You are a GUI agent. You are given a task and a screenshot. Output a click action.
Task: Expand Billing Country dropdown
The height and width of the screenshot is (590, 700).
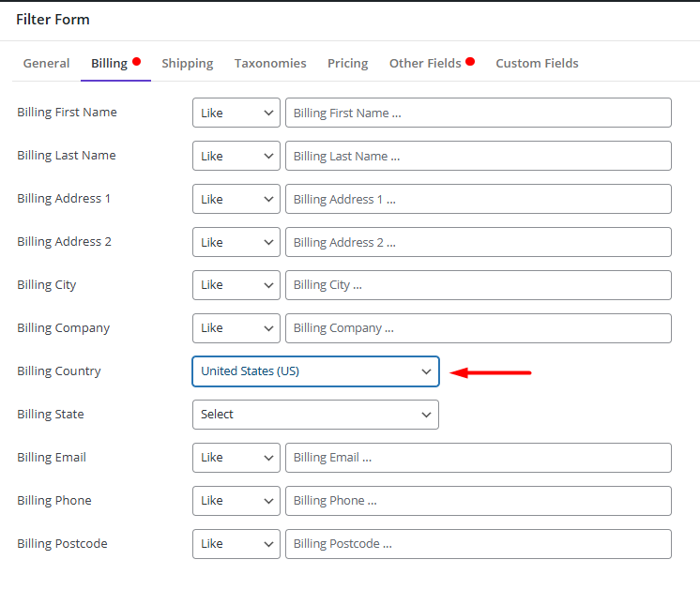click(315, 371)
